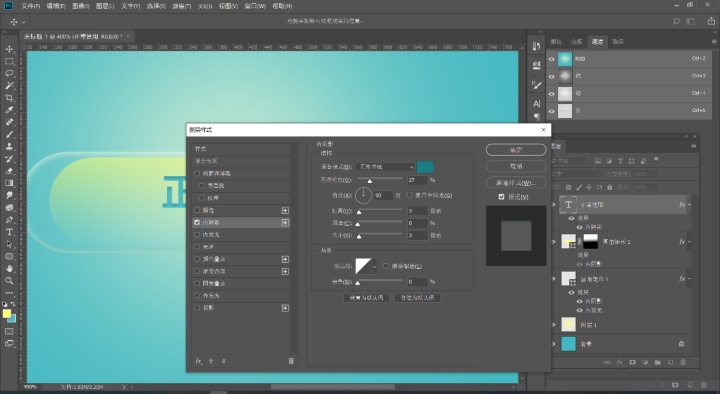Image resolution: width=720 pixels, height=394 pixels.
Task: Open the contour picker dropdown arrow
Action: 375,266
